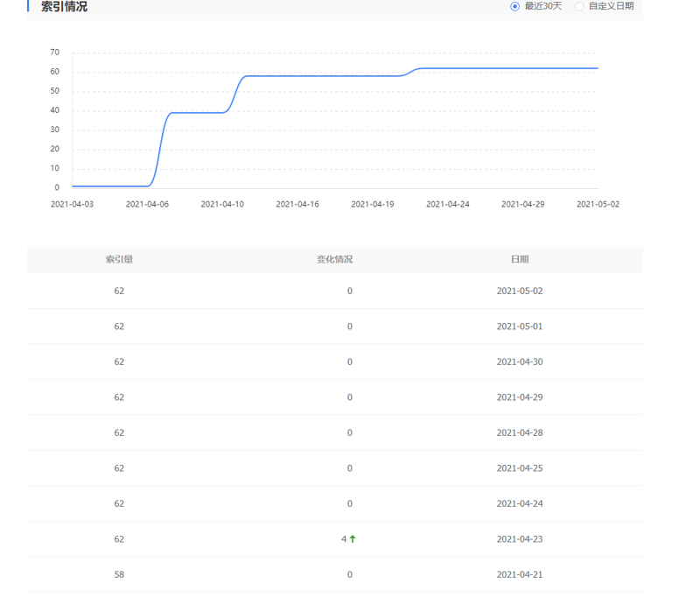Click the 70 label on chart y-axis
700x597 pixels.
(x=55, y=53)
